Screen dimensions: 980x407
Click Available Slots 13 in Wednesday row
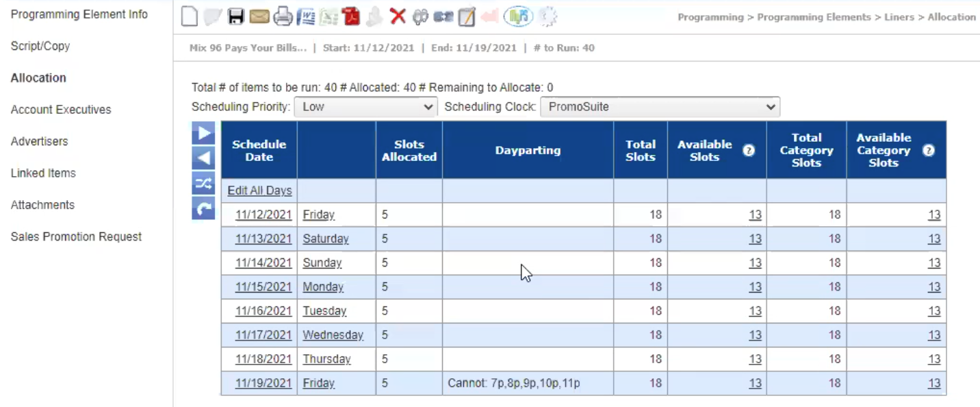pos(755,335)
